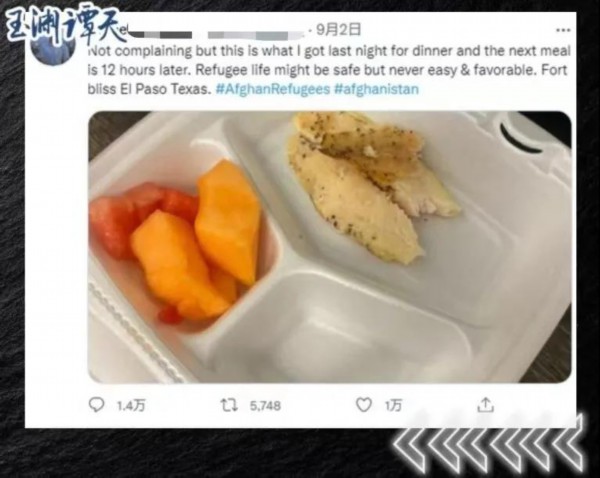Click the 9月2日 post date
Screen dimensions: 600x478
coord(338,29)
